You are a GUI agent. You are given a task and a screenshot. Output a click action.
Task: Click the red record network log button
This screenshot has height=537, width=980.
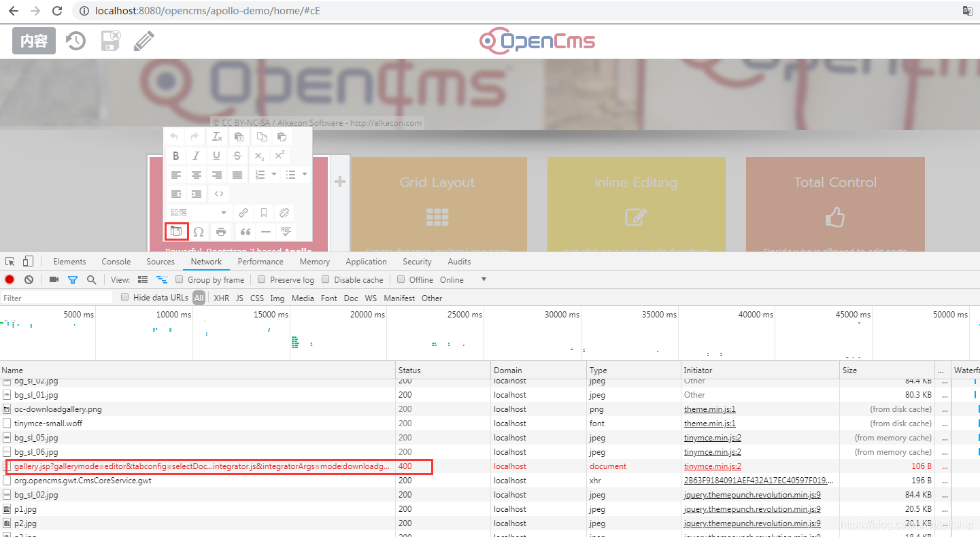coord(10,279)
